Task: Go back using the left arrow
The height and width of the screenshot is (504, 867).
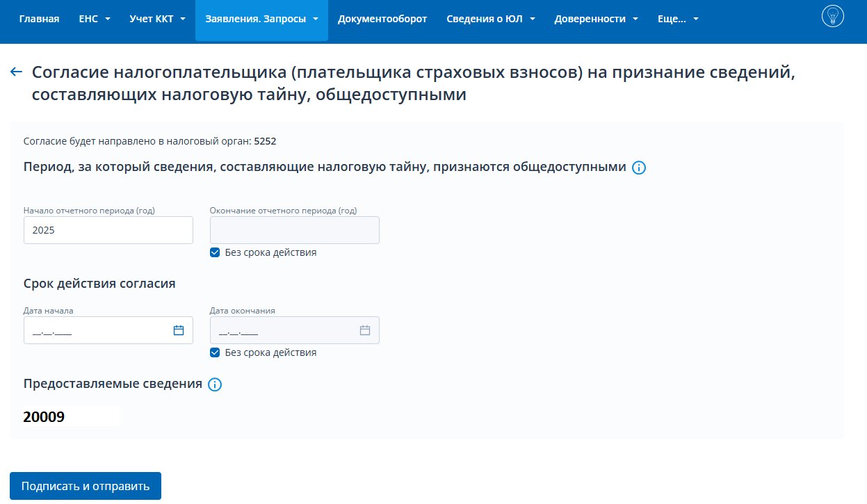Action: pyautogui.click(x=17, y=72)
